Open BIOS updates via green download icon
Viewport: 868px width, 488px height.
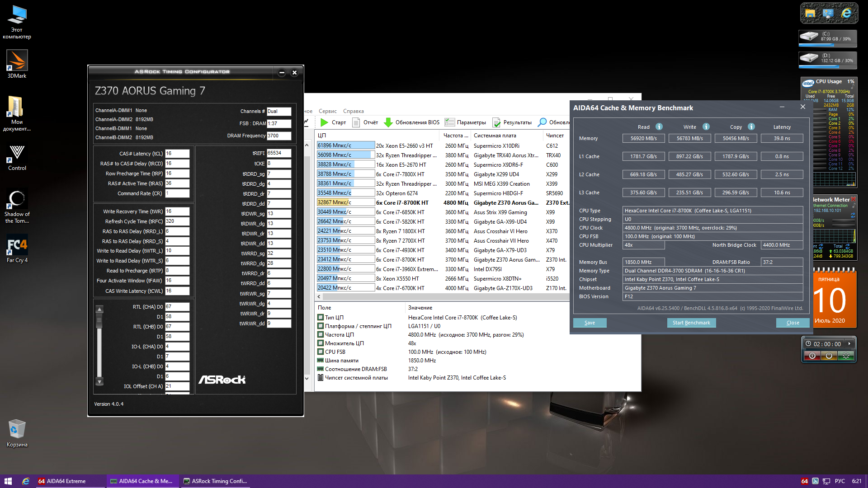coord(388,122)
